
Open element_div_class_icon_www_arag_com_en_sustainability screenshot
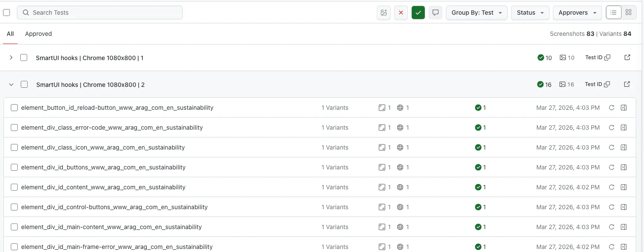click(103, 147)
